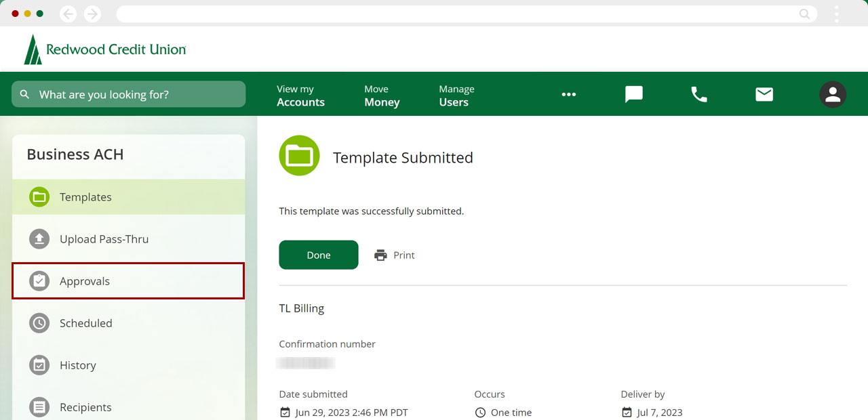Select Approvals in the Business ACH sidebar
The image size is (868, 420).
click(128, 281)
